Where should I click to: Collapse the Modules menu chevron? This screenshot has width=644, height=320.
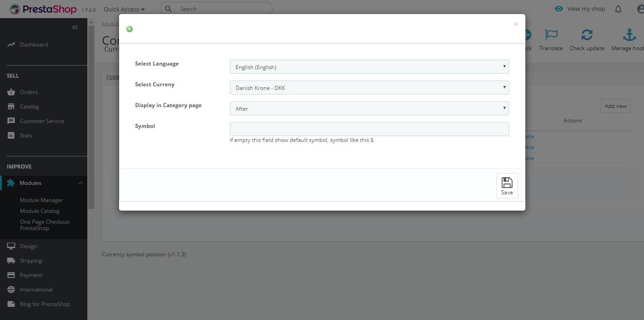tap(81, 183)
